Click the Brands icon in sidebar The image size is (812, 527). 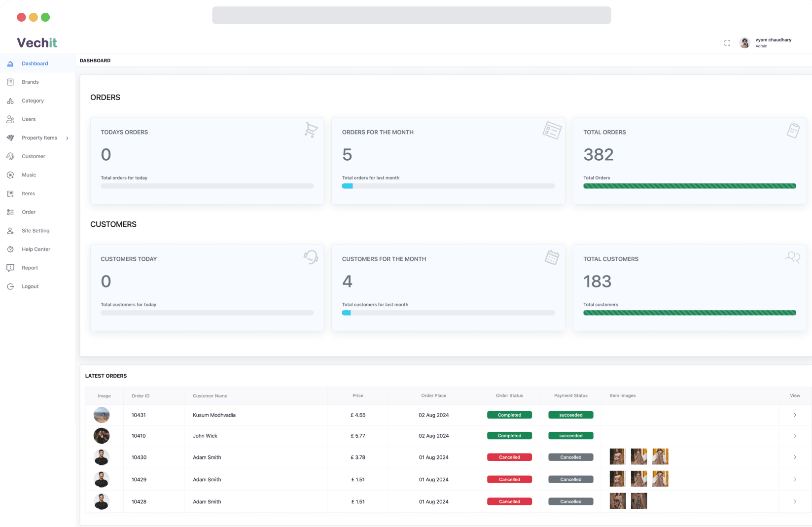(x=10, y=82)
